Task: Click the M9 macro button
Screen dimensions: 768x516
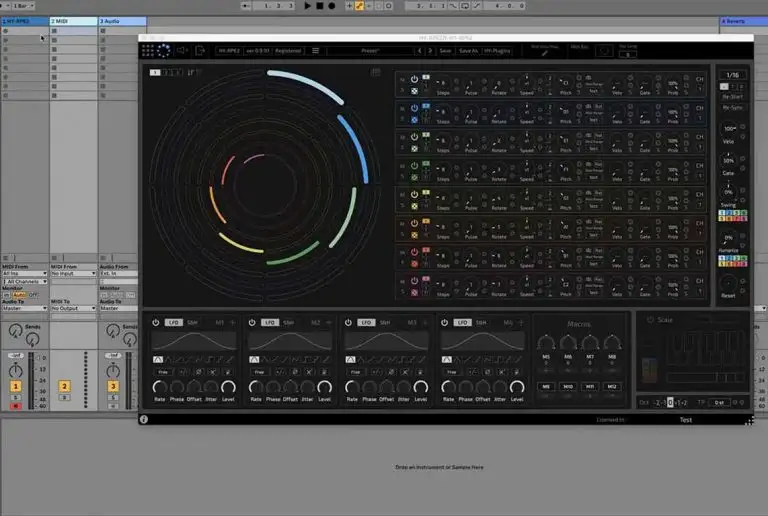Action: pyautogui.click(x=546, y=387)
